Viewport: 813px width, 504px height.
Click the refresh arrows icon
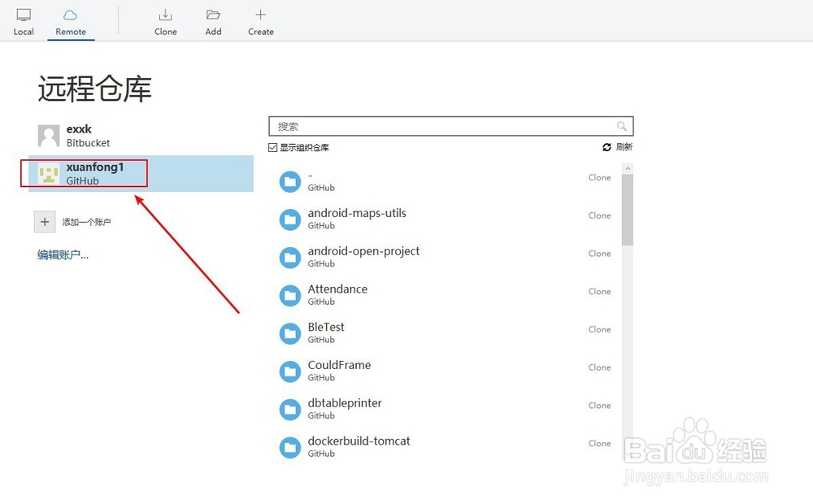606,147
